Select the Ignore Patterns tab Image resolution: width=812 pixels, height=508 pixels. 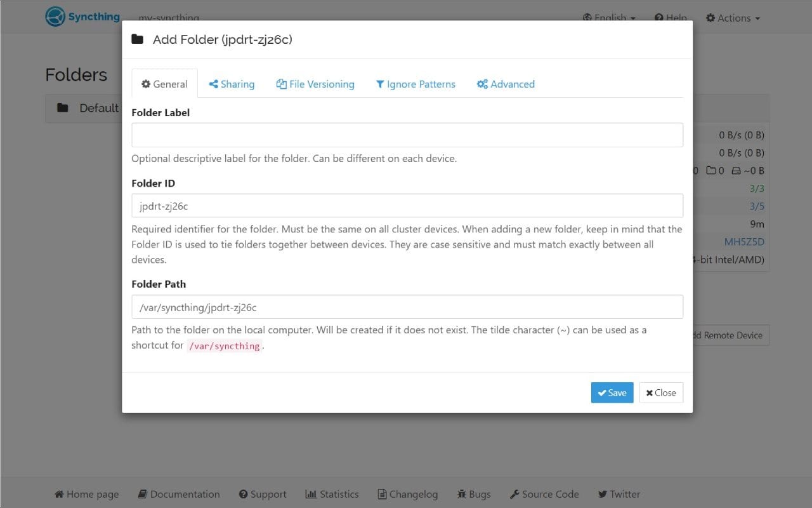point(416,84)
